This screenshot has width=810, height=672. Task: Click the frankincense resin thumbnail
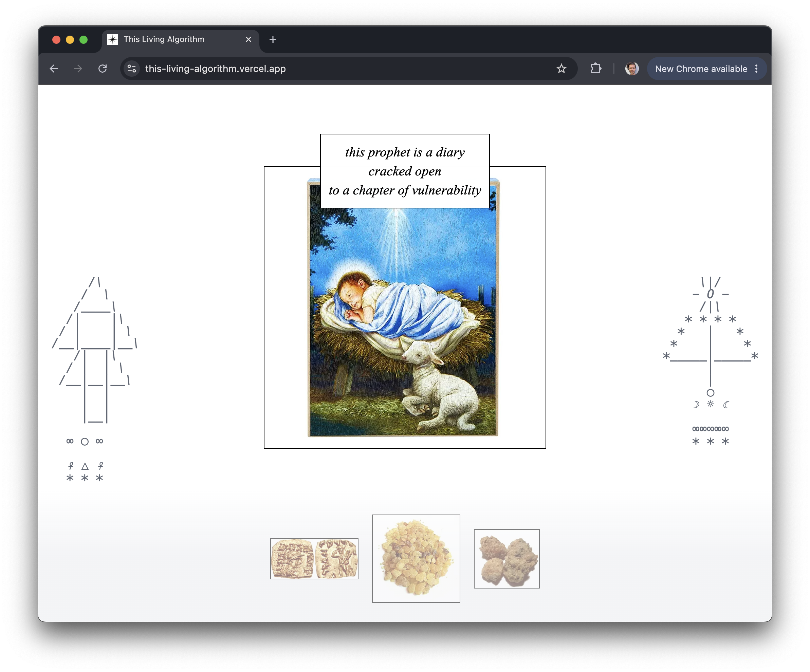tap(416, 558)
